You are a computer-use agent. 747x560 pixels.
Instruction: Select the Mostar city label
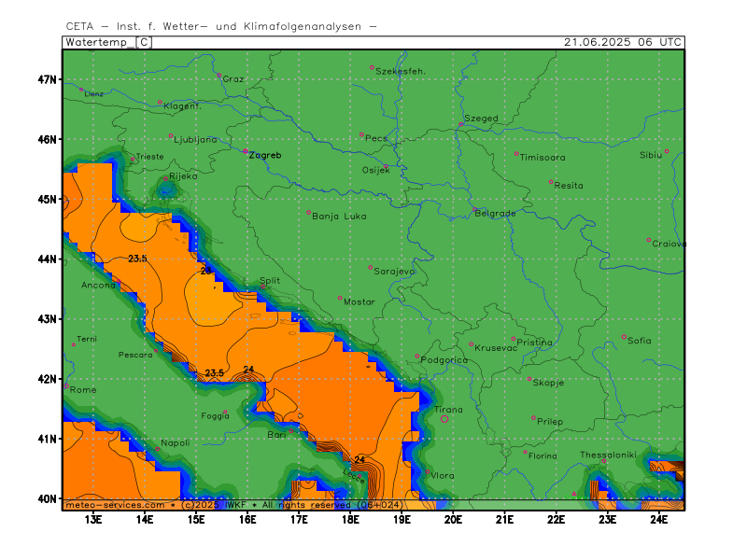tap(359, 301)
